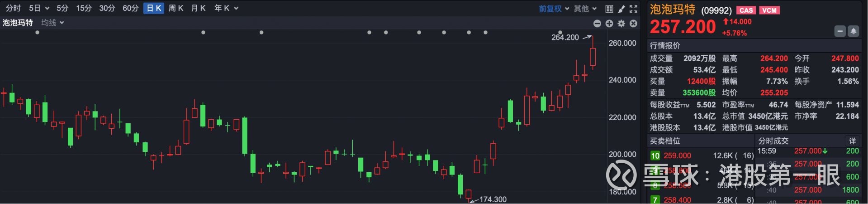Click the stock code (09992)
The width and height of the screenshot is (868, 204).
click(716, 10)
